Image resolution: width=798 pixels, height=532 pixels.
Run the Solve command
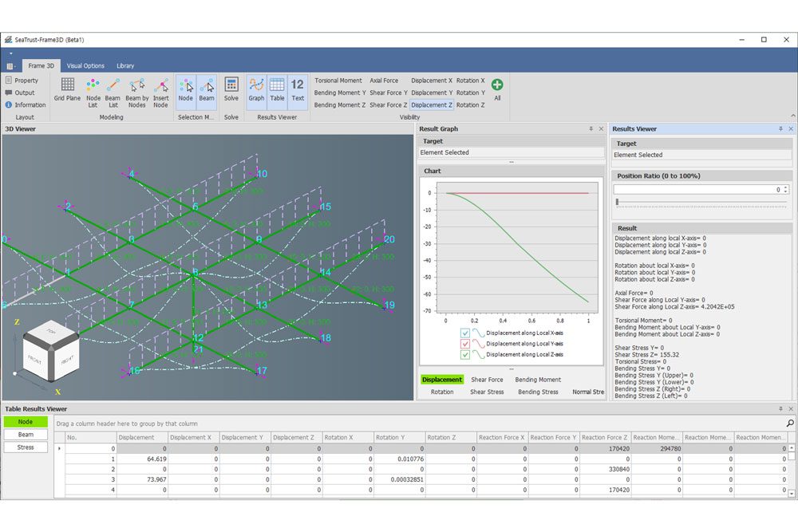231,90
